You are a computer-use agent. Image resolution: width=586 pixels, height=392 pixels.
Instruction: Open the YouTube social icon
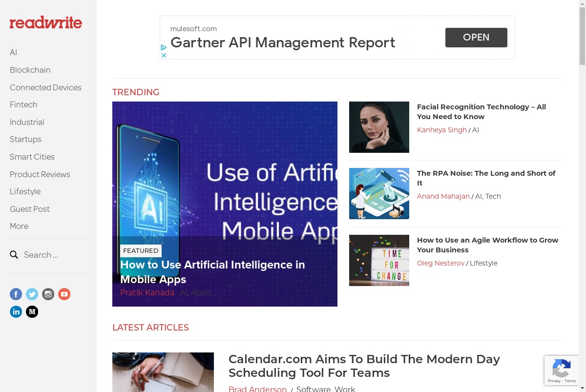pos(64,294)
